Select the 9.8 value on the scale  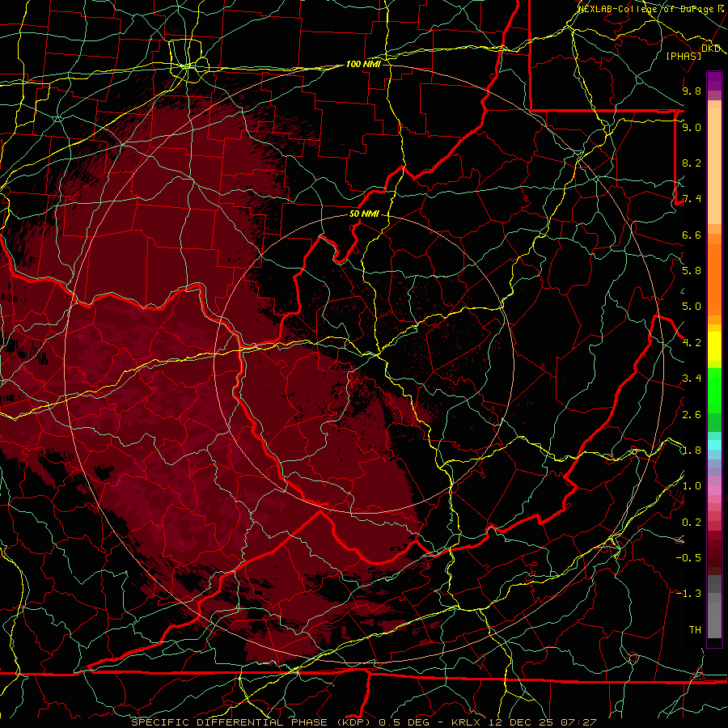(692, 91)
